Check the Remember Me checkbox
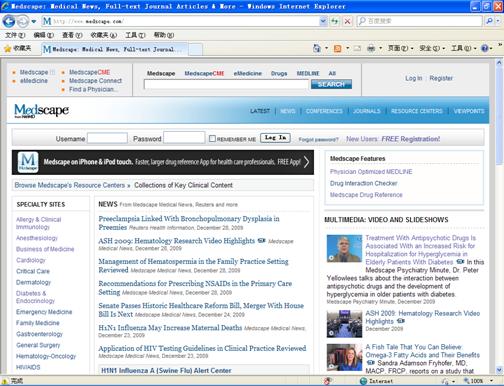This screenshot has width=504, height=386. tap(212, 139)
